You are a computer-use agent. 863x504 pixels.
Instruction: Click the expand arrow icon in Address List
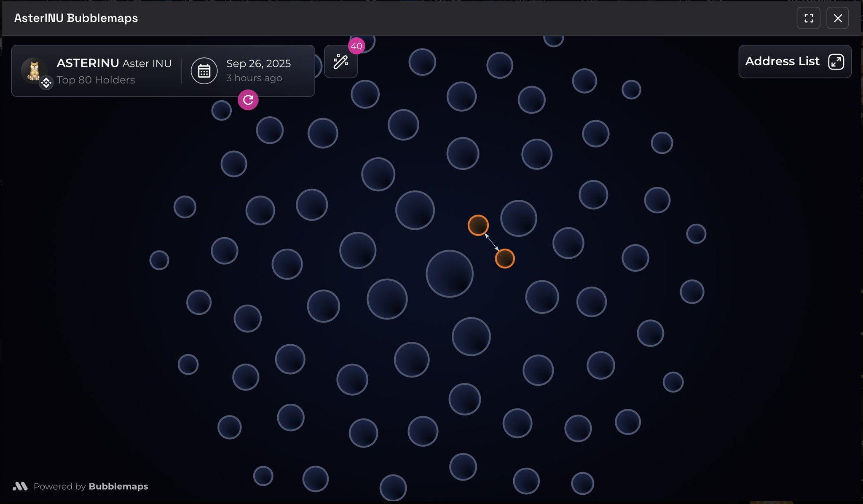[x=836, y=62]
